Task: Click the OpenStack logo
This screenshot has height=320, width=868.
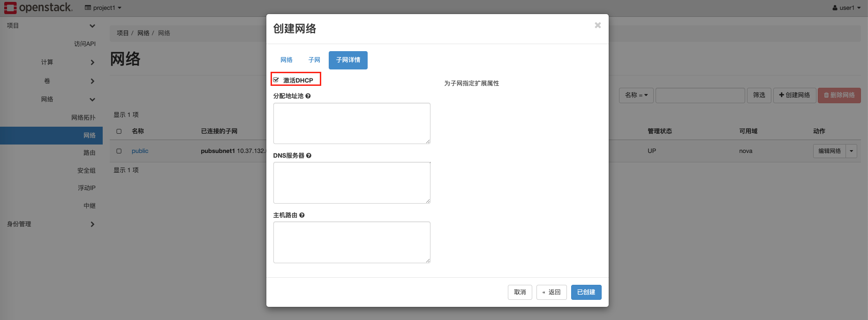Action: pyautogui.click(x=38, y=8)
